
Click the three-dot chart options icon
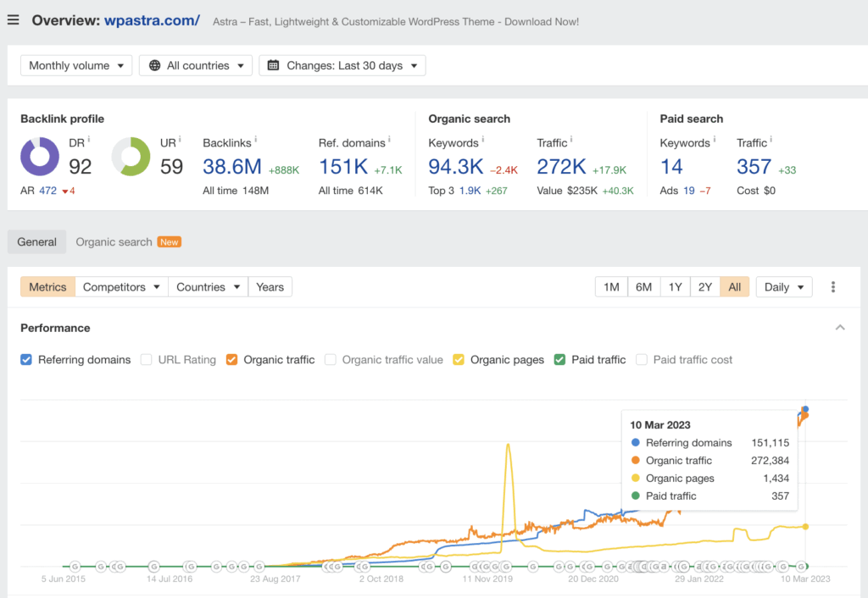[833, 287]
